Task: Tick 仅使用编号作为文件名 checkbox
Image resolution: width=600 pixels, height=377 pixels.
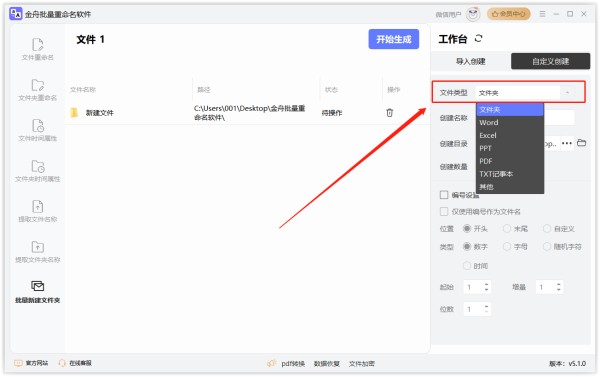Action: point(444,211)
